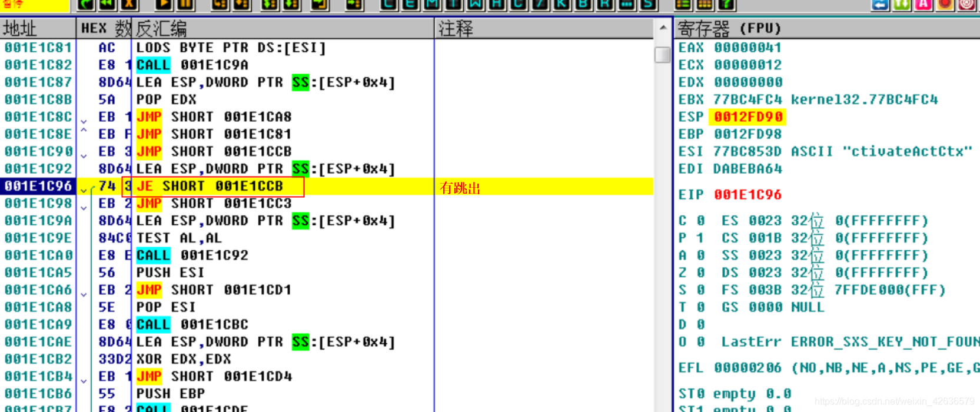The height and width of the screenshot is (412, 980).
Task: Select the PUSH EBP instruction
Action: click(171, 394)
